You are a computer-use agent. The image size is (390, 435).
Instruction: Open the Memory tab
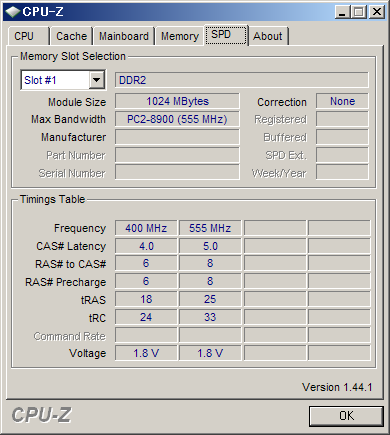[180, 36]
